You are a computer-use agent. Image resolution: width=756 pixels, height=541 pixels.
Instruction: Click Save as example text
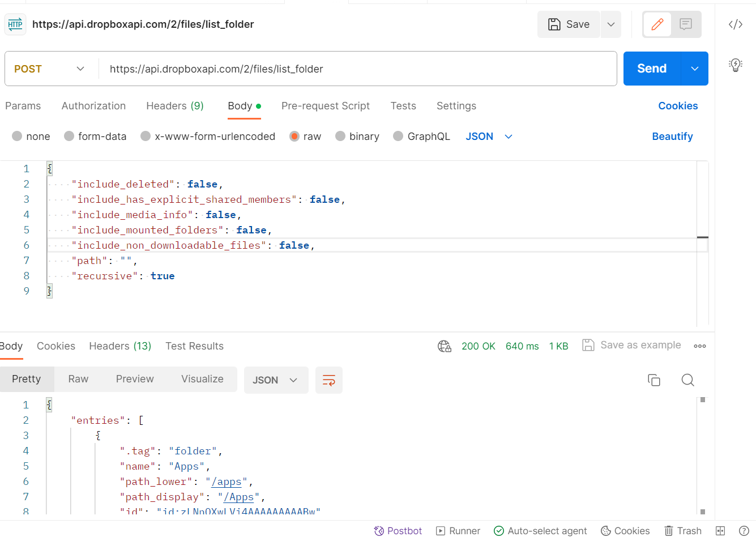pyautogui.click(x=640, y=345)
